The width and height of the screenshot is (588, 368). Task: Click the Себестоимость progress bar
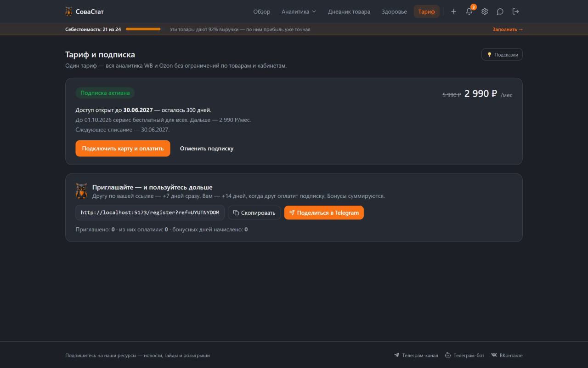144,29
